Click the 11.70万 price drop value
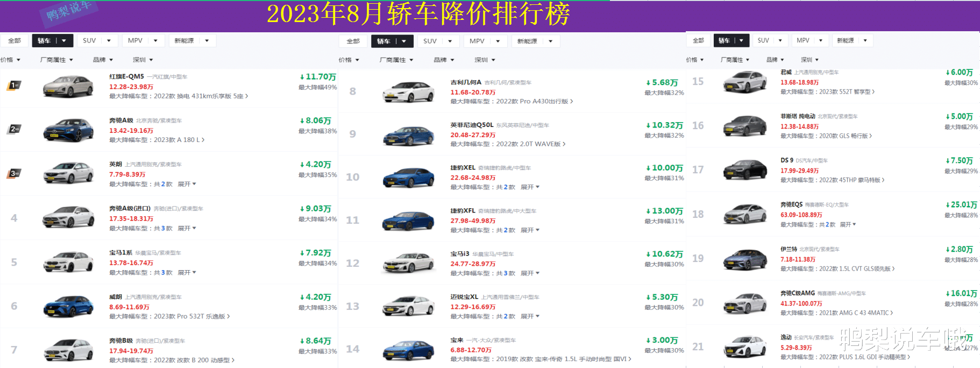Screen dimensions: 980x368 pyautogui.click(x=318, y=77)
